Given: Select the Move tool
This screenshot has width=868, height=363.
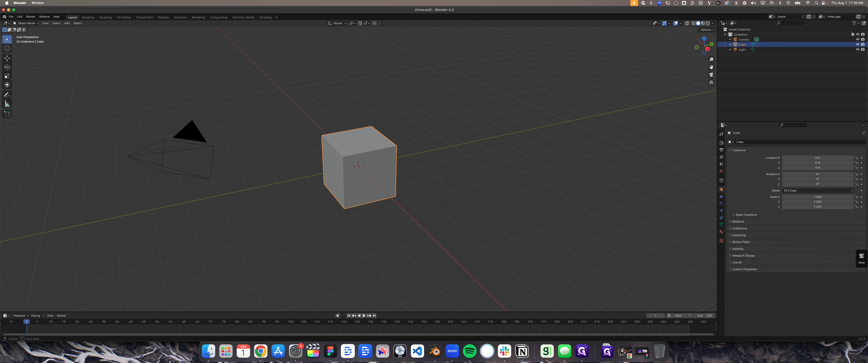Looking at the screenshot, I should click(x=7, y=58).
